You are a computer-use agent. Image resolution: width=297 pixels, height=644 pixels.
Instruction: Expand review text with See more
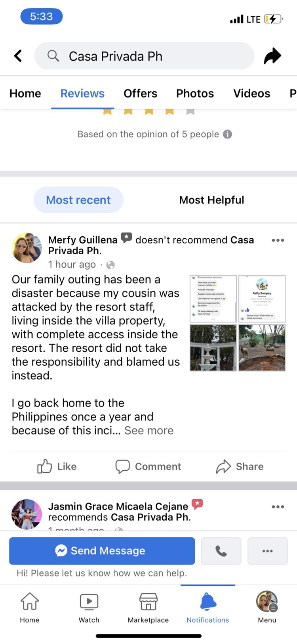149,431
